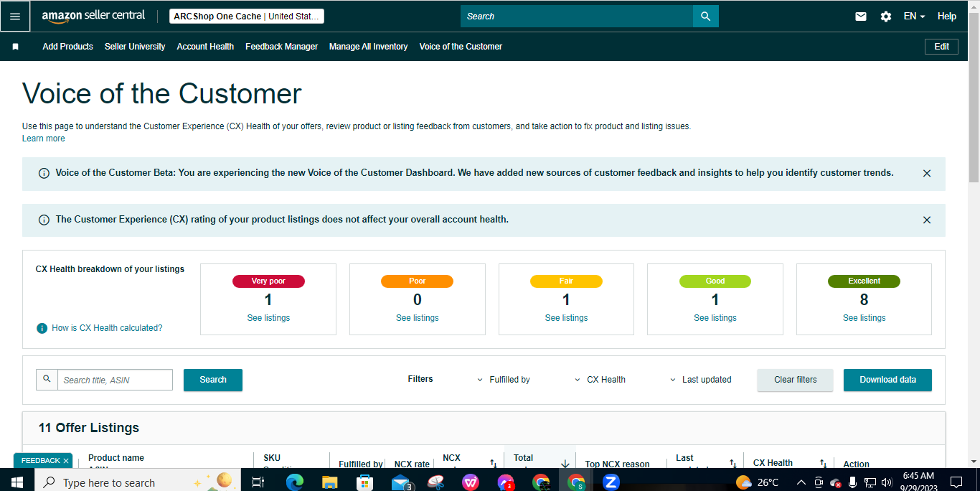Open Feedback Manager

(x=281, y=47)
